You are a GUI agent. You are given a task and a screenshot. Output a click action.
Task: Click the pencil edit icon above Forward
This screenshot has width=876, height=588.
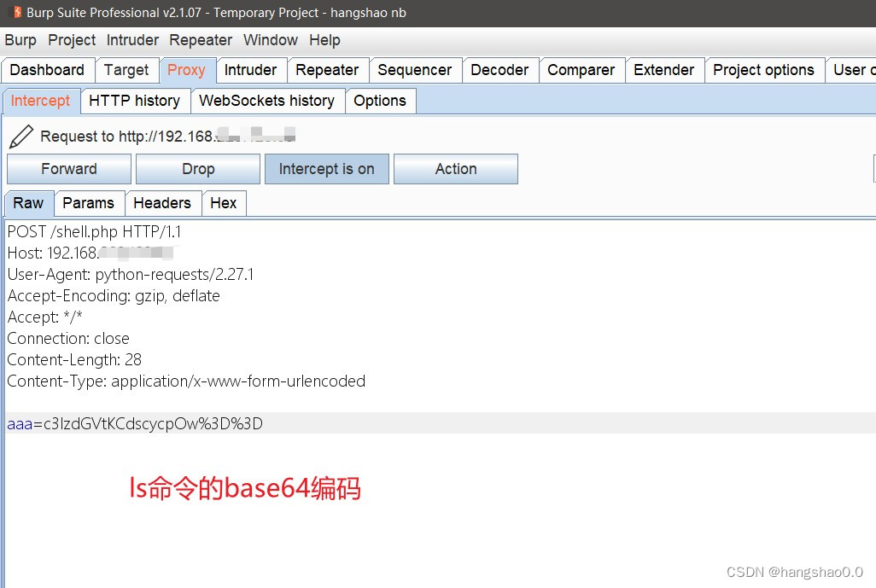[x=22, y=135]
